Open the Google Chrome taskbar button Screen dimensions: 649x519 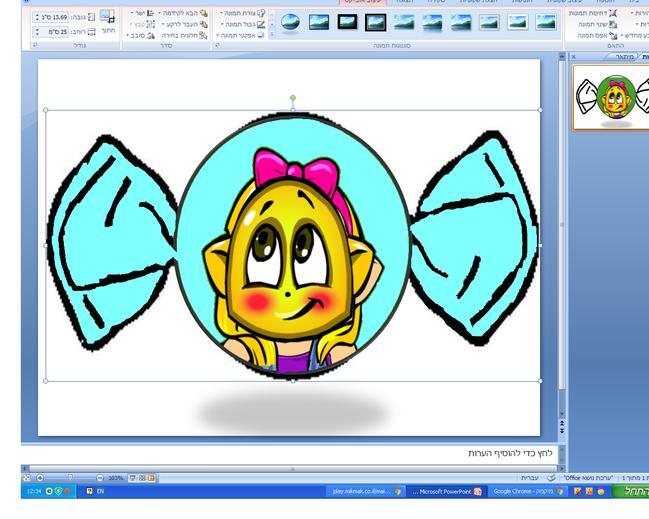pos(527,492)
